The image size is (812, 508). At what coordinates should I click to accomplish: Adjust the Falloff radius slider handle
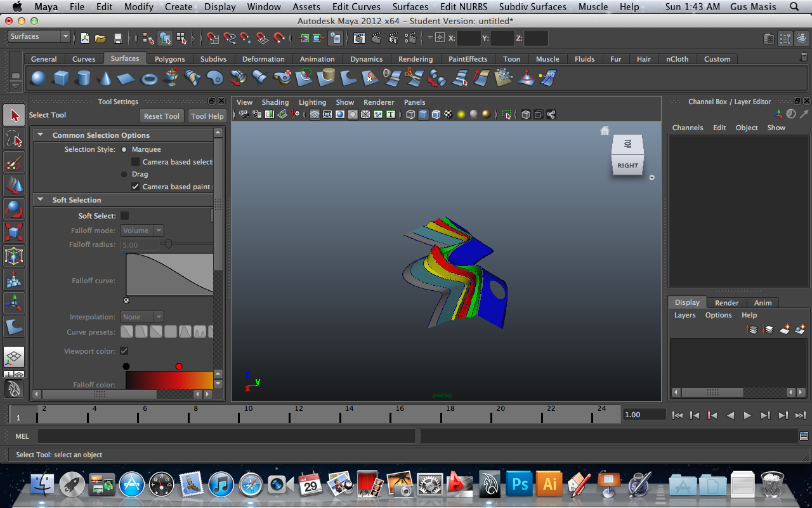click(x=168, y=244)
